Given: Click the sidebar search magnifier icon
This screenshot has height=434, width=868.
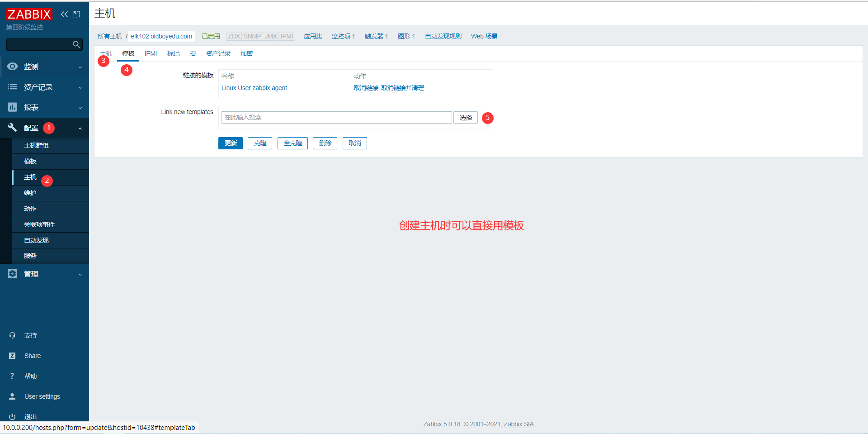Looking at the screenshot, I should 76,44.
